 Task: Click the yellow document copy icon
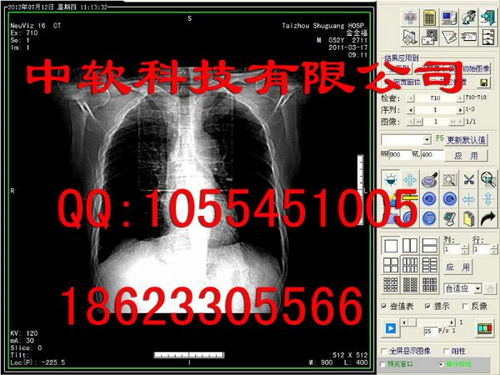[x=469, y=219]
